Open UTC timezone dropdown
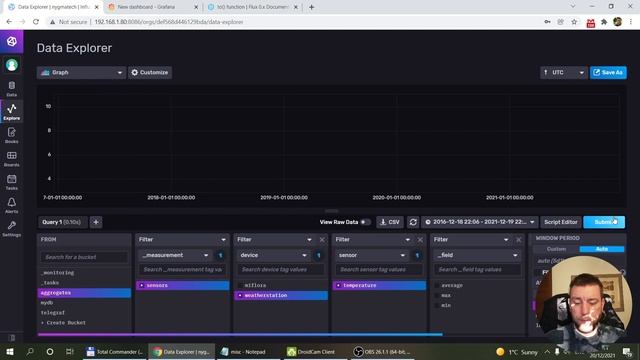The width and height of the screenshot is (640, 360). pos(563,73)
